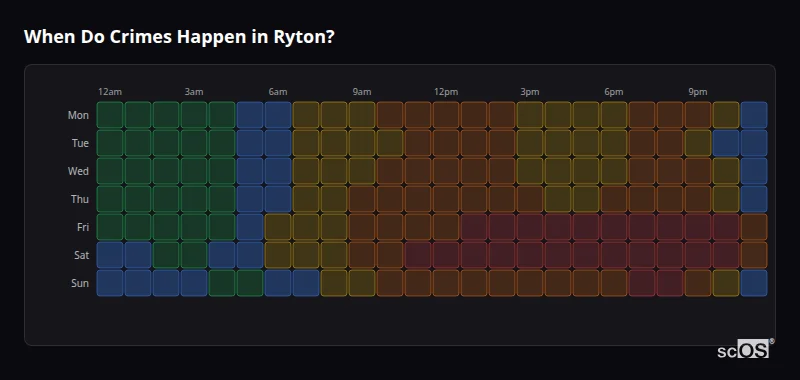800x380 pixels.
Task: Click the Saturday 12am blue cell
Action: tap(110, 255)
